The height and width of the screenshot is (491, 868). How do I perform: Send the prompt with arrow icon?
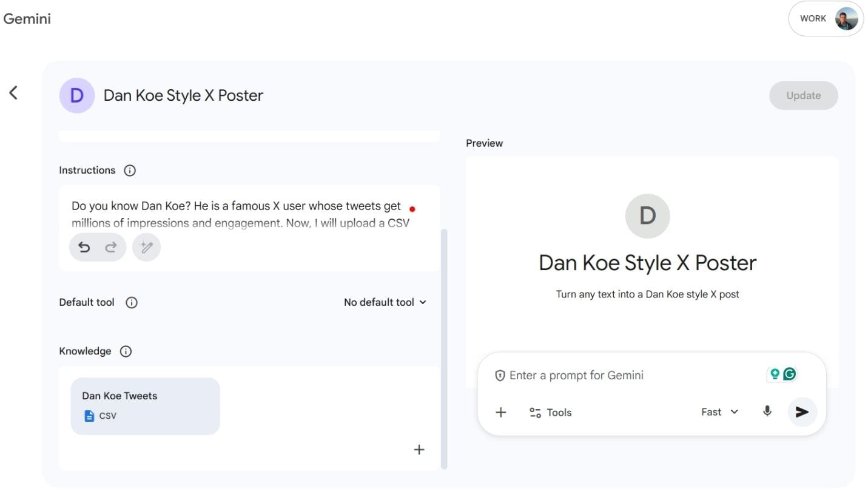point(802,412)
